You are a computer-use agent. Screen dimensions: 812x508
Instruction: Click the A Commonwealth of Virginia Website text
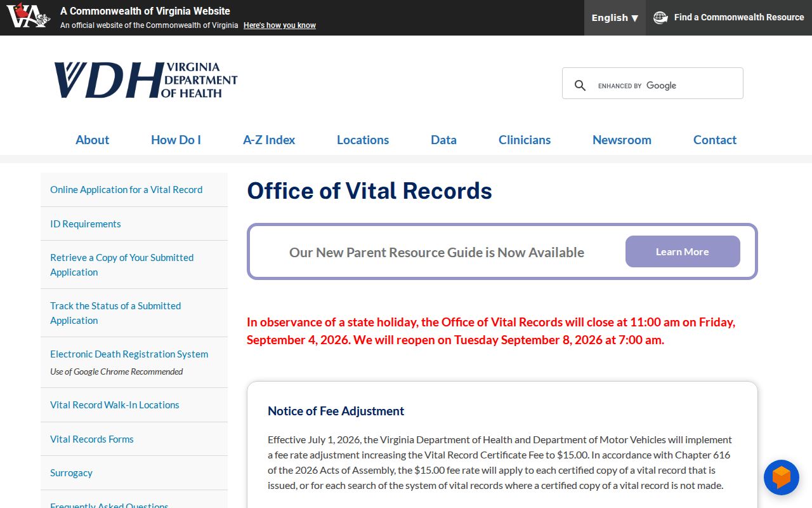click(145, 11)
